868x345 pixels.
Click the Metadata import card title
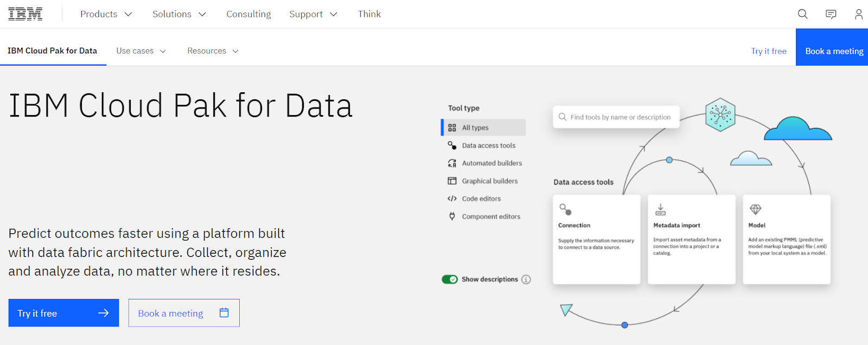[x=676, y=225]
